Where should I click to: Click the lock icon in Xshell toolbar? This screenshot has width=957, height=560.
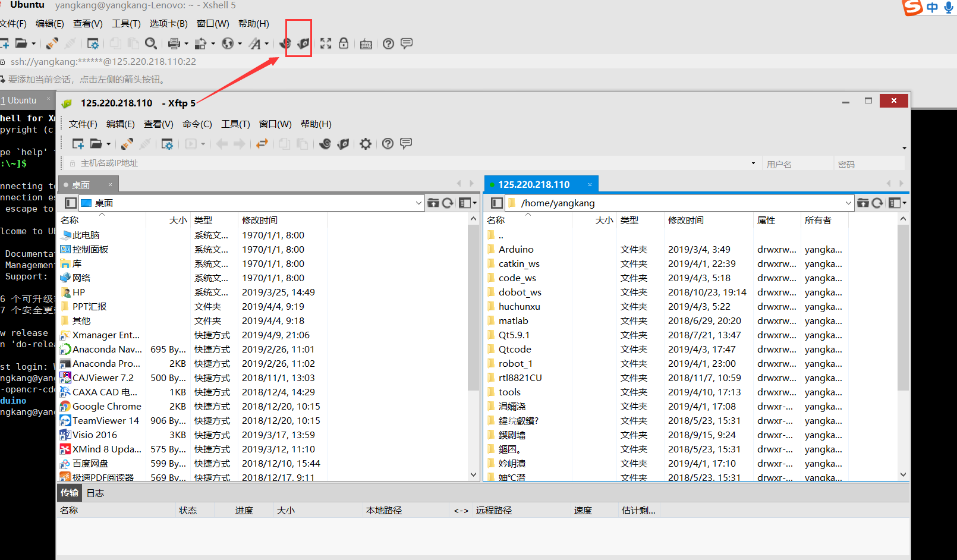(x=344, y=43)
